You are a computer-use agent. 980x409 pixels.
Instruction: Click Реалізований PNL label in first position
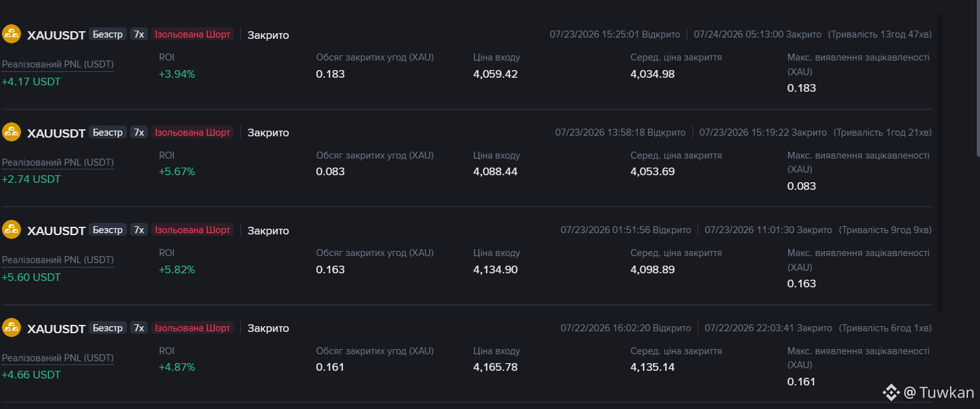click(x=58, y=64)
